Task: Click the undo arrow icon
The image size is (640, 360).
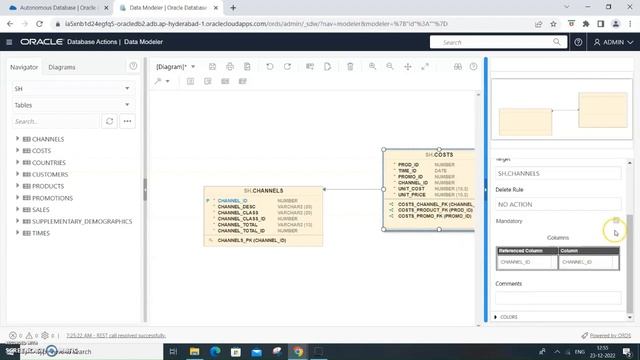Action: [x=270, y=67]
